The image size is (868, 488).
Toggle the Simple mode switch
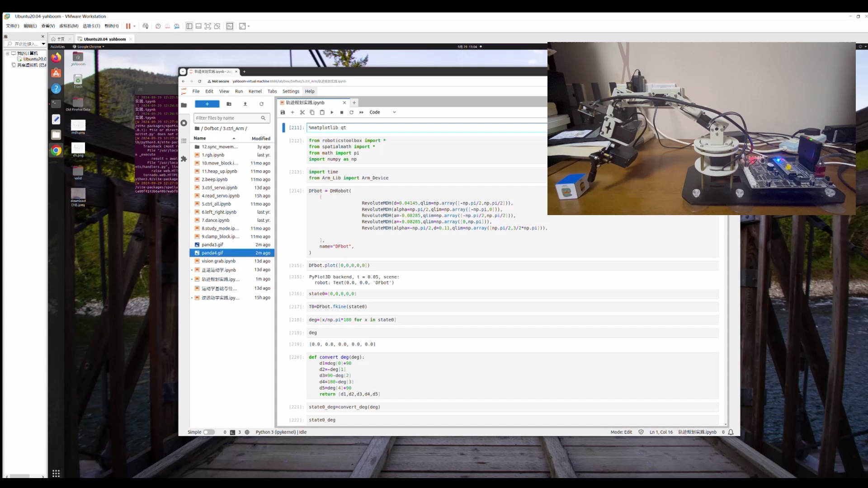209,432
